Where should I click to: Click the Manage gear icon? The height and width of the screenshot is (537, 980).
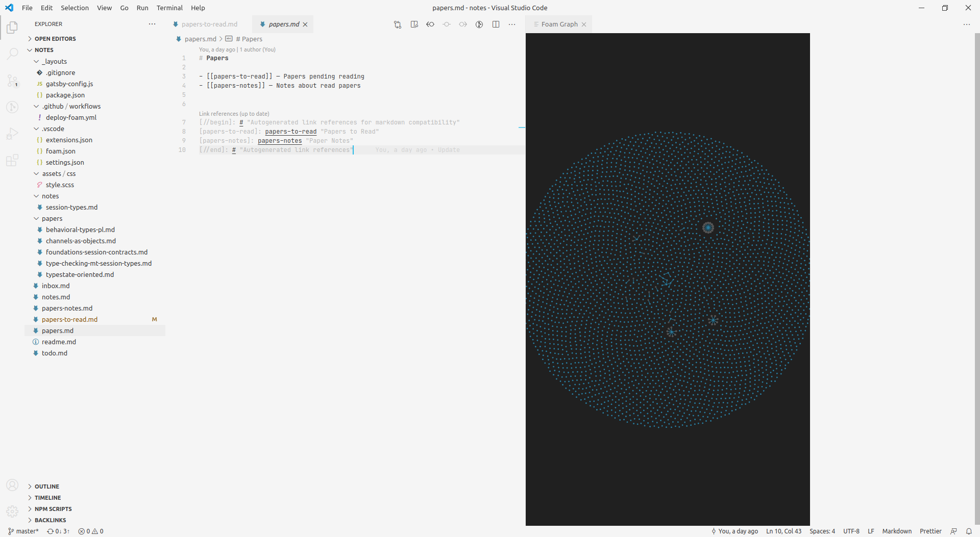click(12, 511)
